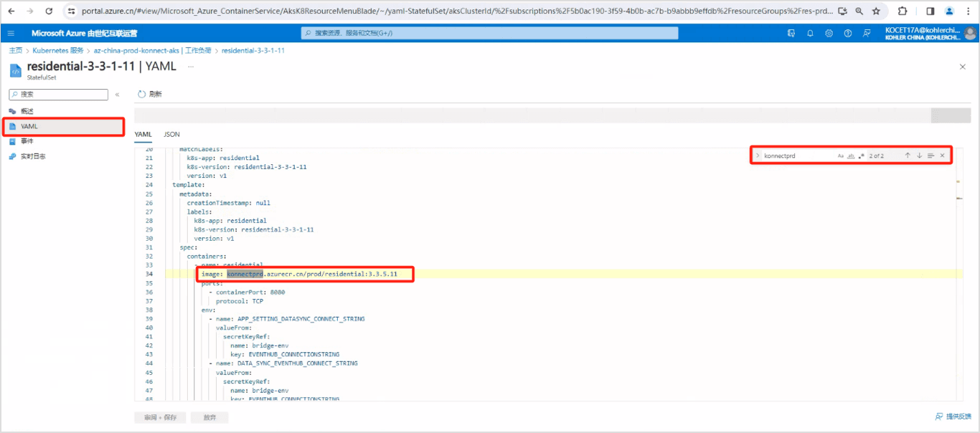This screenshot has width=980, height=433.
Task: Click the top Azure resource search box
Action: tap(489, 34)
